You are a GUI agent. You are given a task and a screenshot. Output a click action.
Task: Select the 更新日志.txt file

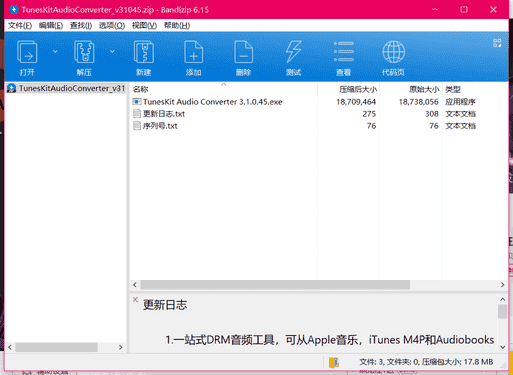[164, 114]
